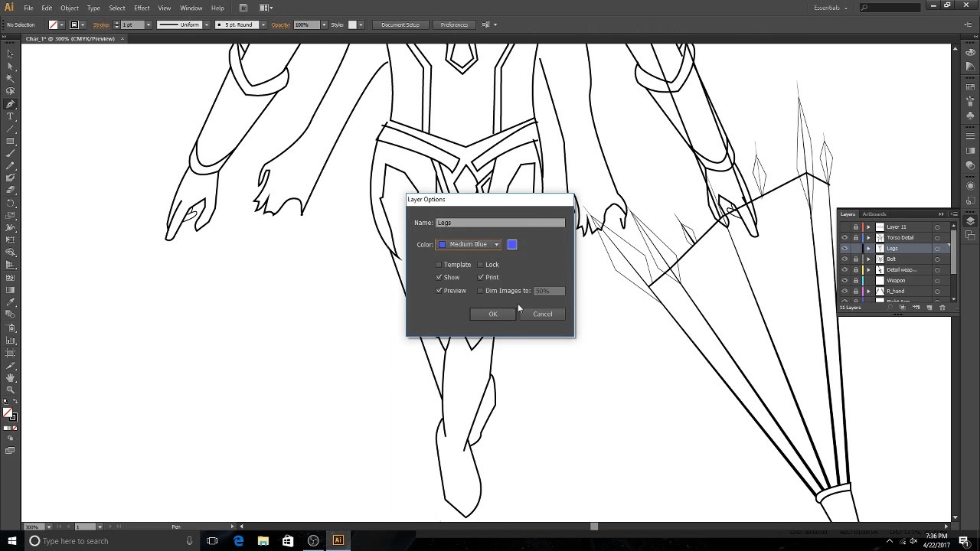
Task: Click the Document Setup button
Action: 400,25
